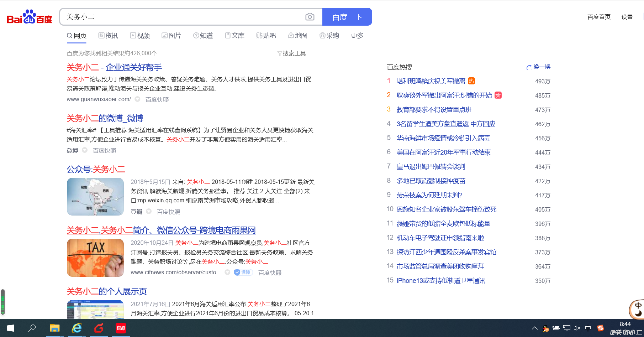This screenshot has height=337, width=644.
Task: Click the 百度一下 search button
Action: click(x=347, y=17)
